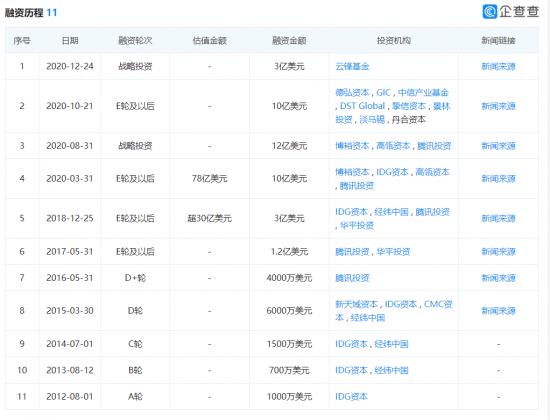The width and height of the screenshot is (550, 420).
Task: Click the 日期 column header
Action: [x=70, y=40]
